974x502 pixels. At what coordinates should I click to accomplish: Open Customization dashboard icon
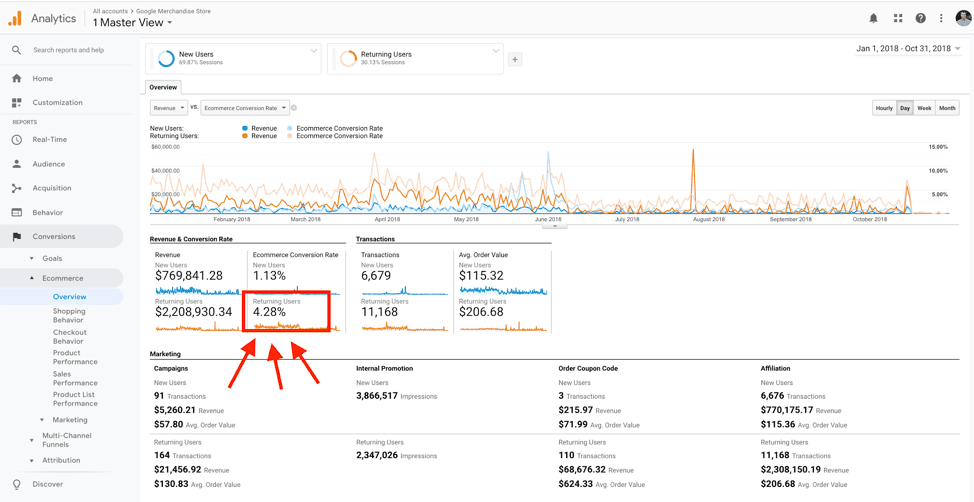point(17,102)
